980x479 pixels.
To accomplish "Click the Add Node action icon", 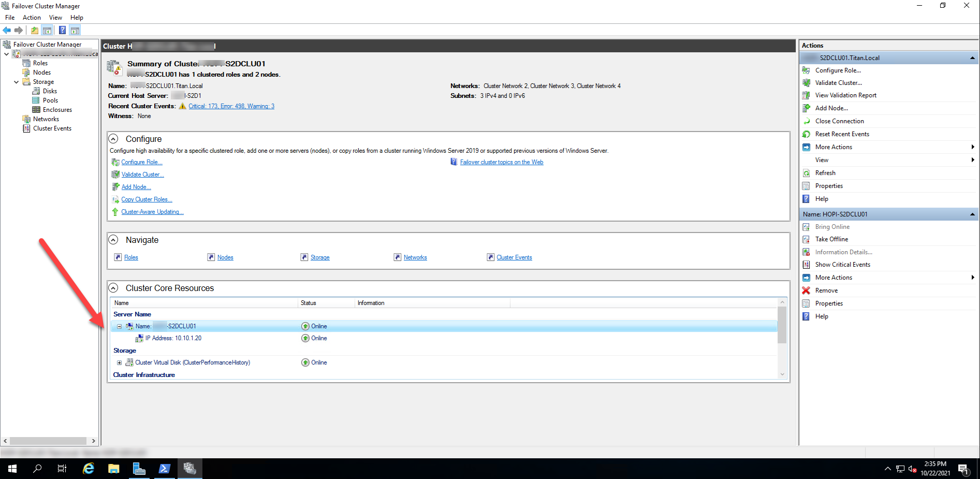I will click(806, 108).
